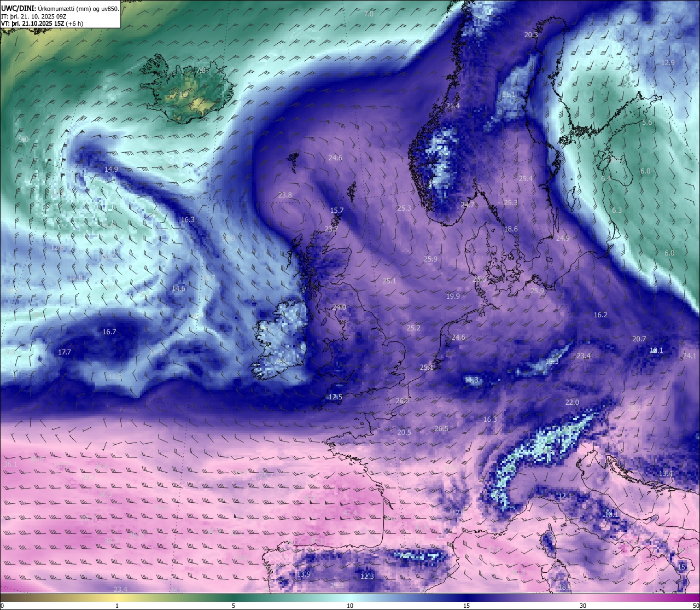Click the 17.7 value in the western Atlantic
This screenshot has width=700, height=610.
[65, 352]
